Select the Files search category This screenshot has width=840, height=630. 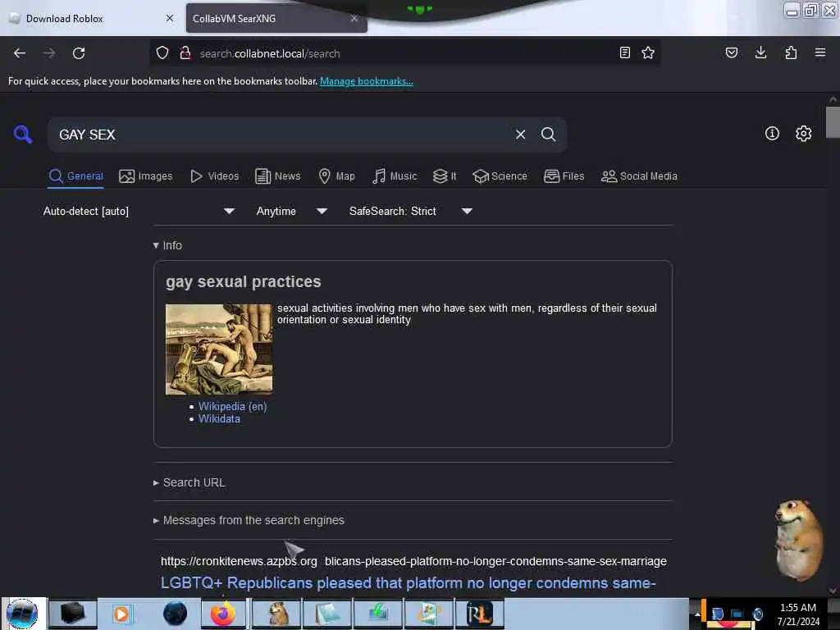(564, 176)
